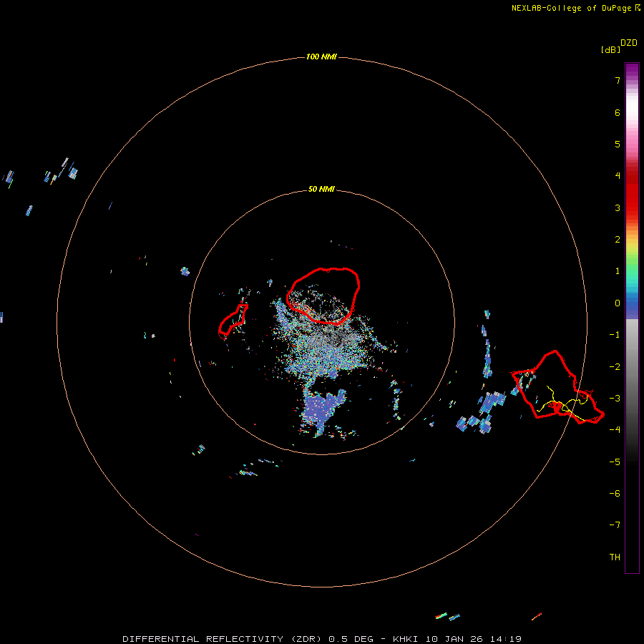Click the -3 value on the color scale
This screenshot has width=644, height=644.
(x=615, y=399)
